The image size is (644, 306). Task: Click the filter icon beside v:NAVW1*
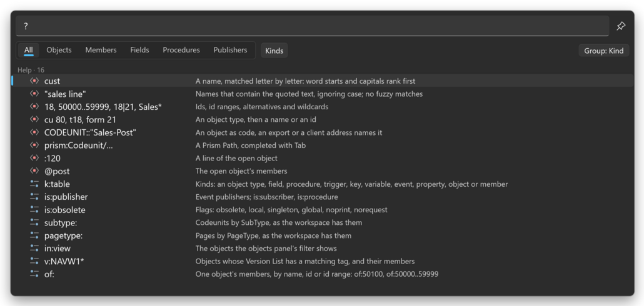click(34, 261)
